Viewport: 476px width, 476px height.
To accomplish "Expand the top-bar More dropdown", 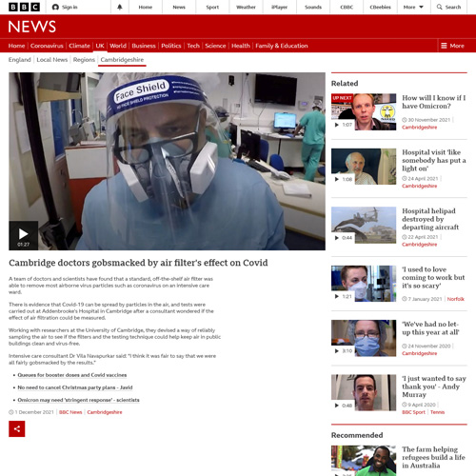I will coord(413,7).
